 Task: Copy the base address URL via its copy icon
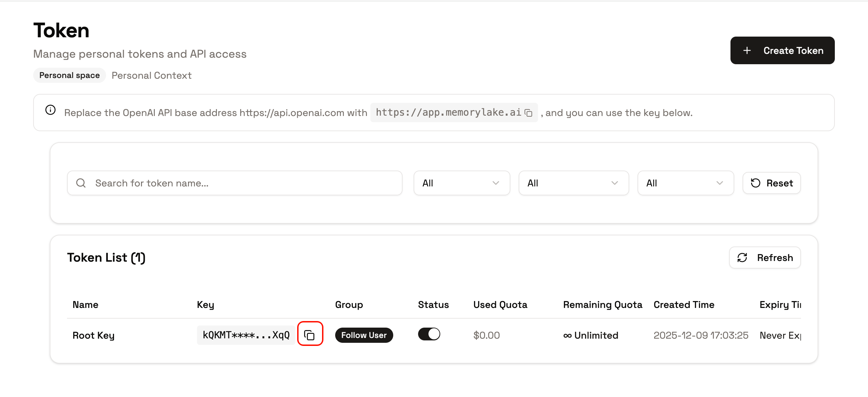529,113
